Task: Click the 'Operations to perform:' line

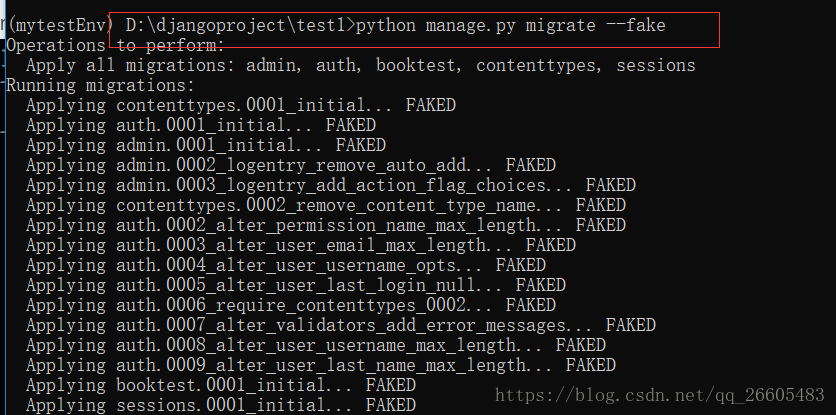Action: 115,45
